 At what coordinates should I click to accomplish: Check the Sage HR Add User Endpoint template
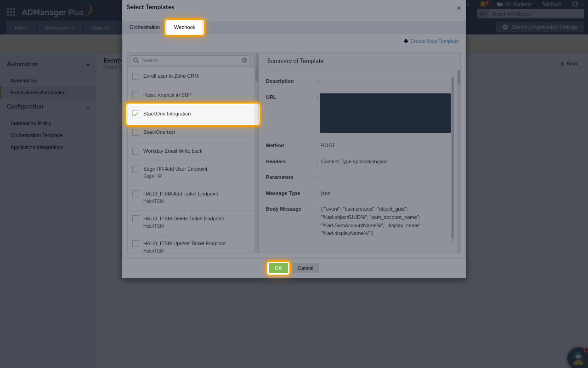click(136, 169)
